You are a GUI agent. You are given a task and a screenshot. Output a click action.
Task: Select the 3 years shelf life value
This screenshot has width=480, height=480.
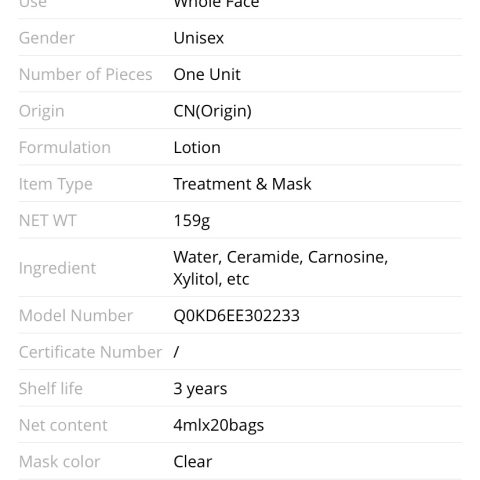pos(200,389)
